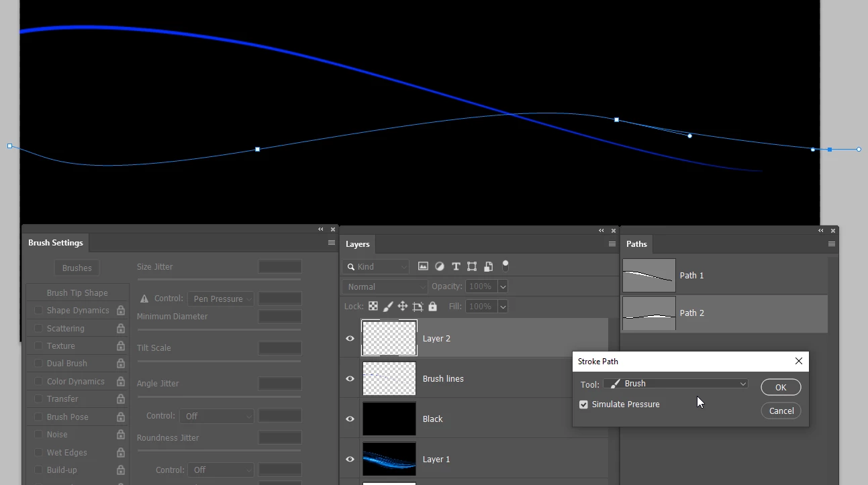
Task: Open the Opacity slider dropdown arrow
Action: click(x=503, y=286)
